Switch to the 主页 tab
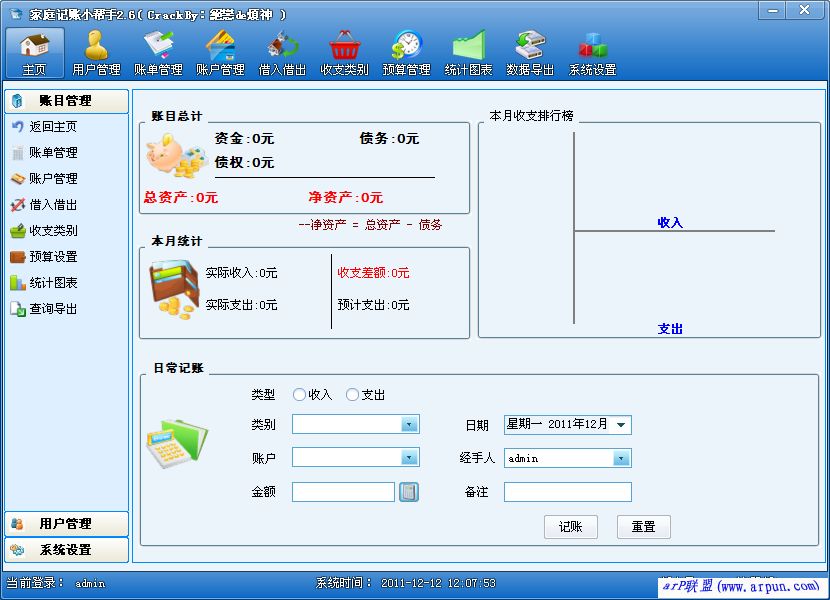 coord(35,52)
